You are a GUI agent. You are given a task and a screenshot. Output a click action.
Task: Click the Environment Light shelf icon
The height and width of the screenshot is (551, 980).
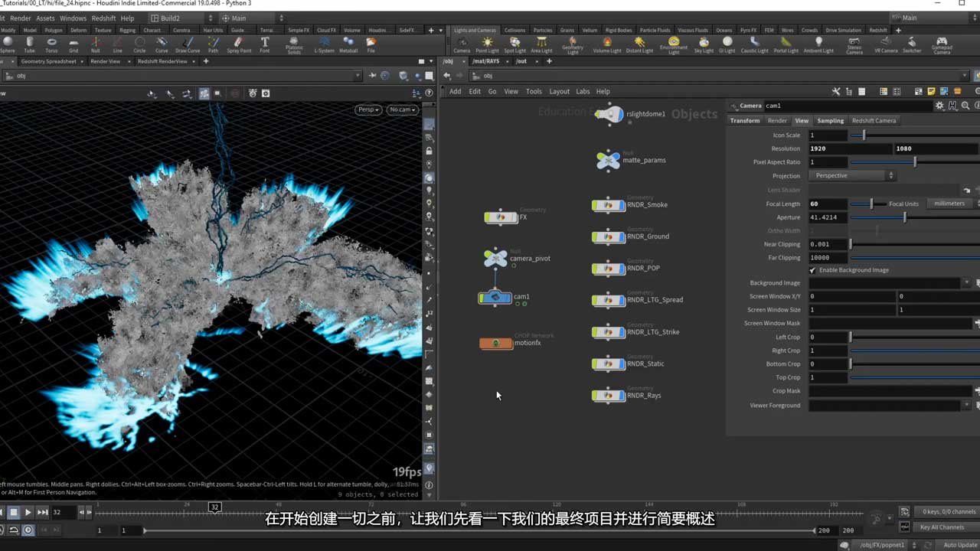click(674, 44)
